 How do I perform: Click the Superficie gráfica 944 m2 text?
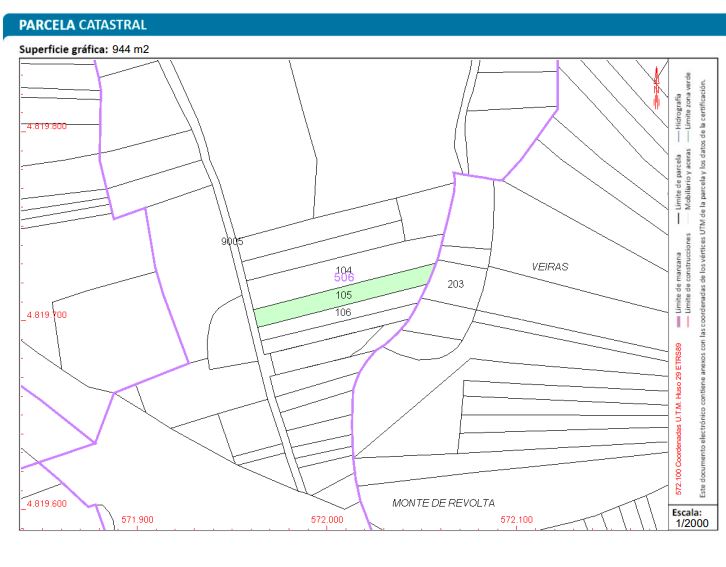84,49
